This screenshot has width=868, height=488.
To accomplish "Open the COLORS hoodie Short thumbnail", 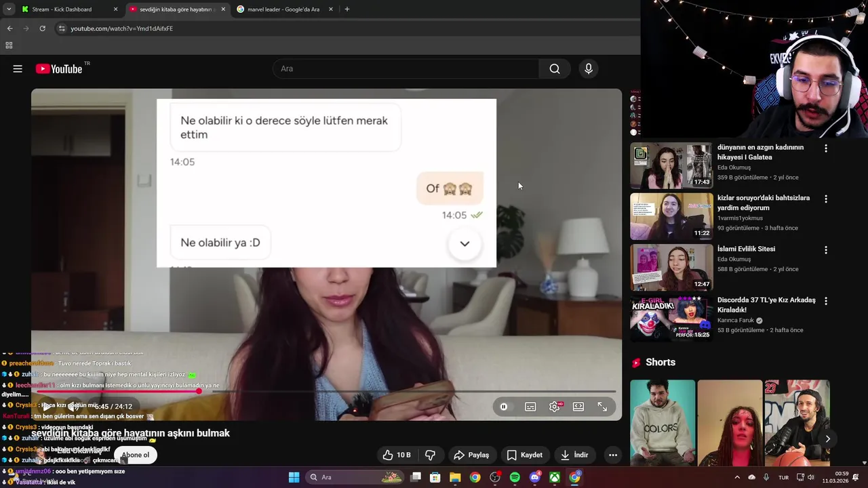I will pyautogui.click(x=663, y=423).
